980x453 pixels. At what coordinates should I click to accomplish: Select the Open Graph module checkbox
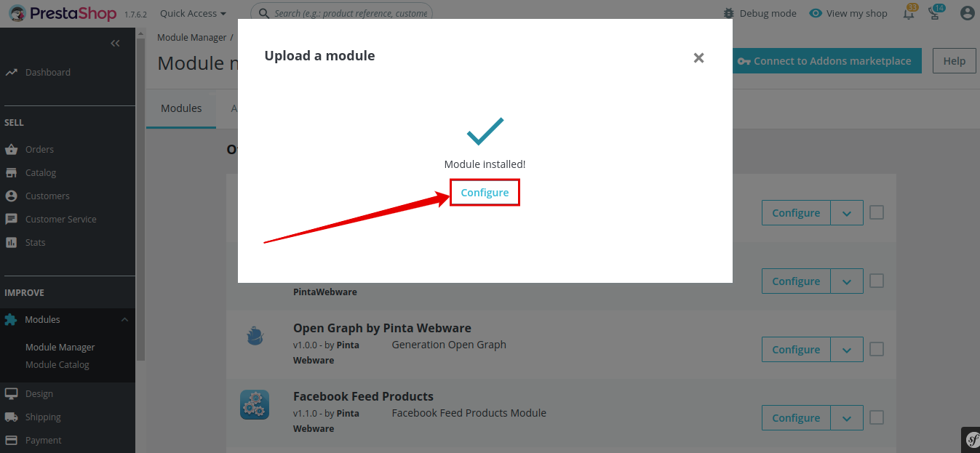click(877, 349)
